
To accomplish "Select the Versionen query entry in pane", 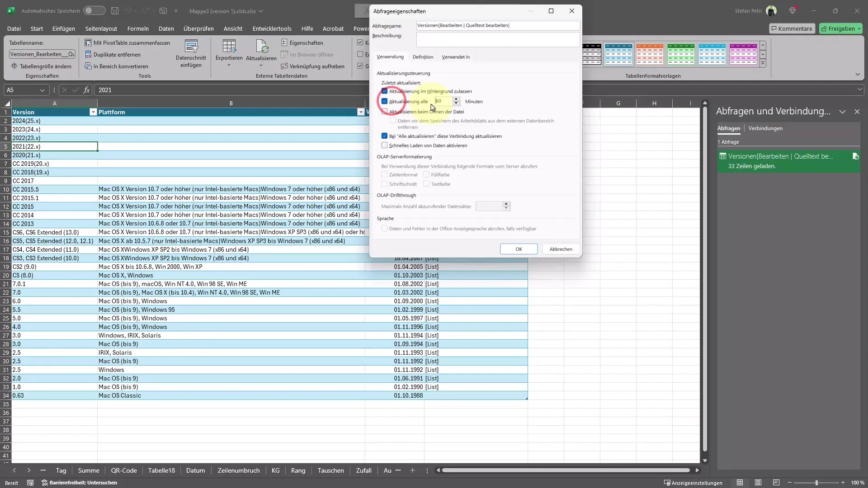I will coord(788,161).
